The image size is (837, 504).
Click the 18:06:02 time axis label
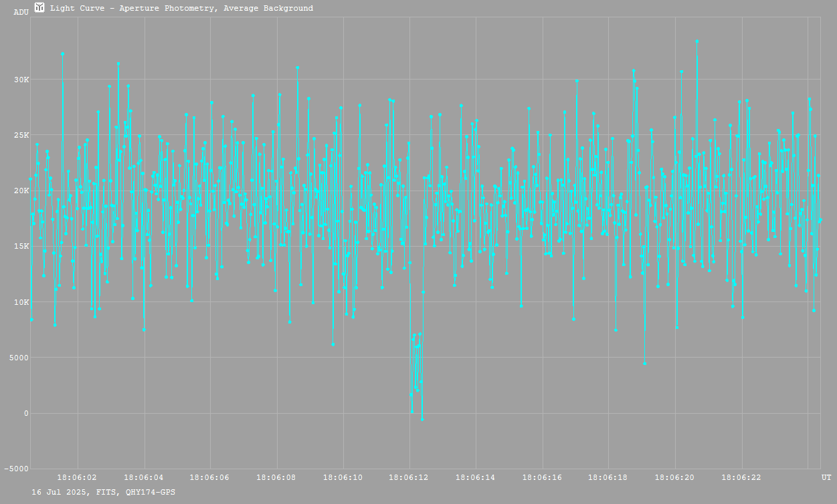[x=77, y=477]
